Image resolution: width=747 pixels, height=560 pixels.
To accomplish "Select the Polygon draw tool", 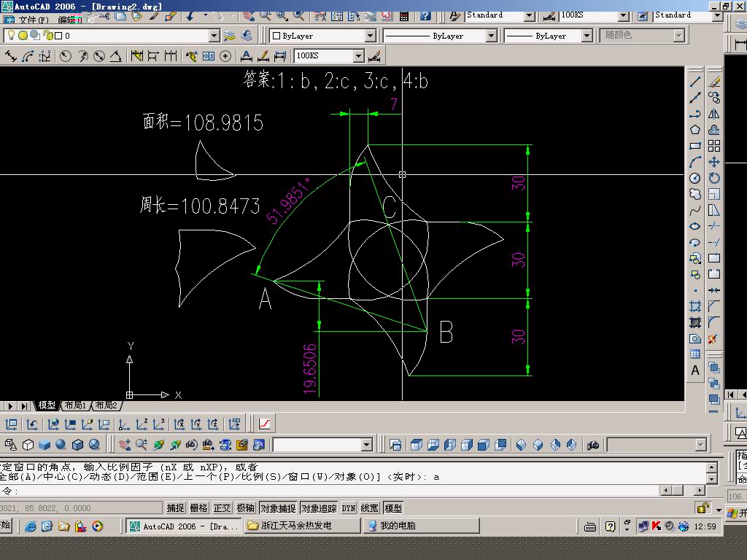I will pos(695,130).
